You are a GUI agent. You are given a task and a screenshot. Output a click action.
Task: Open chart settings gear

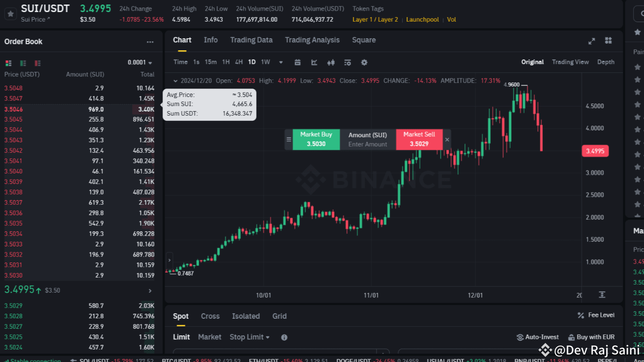click(364, 62)
